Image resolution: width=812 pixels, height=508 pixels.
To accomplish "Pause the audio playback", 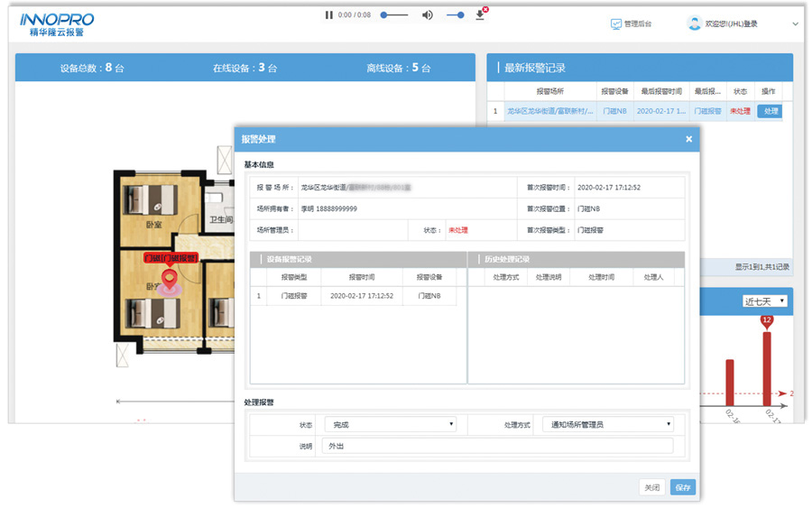I will point(329,15).
